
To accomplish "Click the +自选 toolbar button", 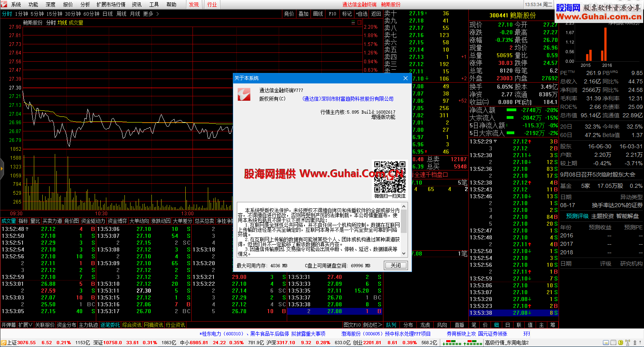I will coord(362,14).
